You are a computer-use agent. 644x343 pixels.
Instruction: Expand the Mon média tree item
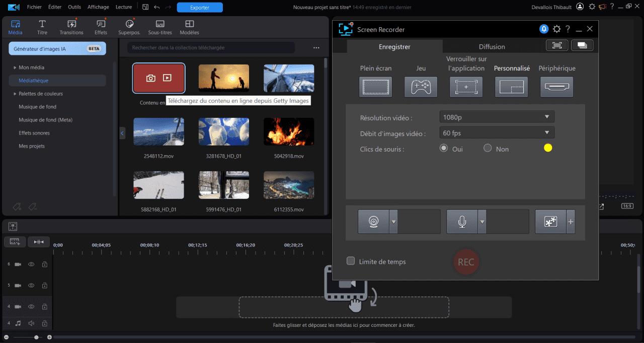click(x=15, y=67)
